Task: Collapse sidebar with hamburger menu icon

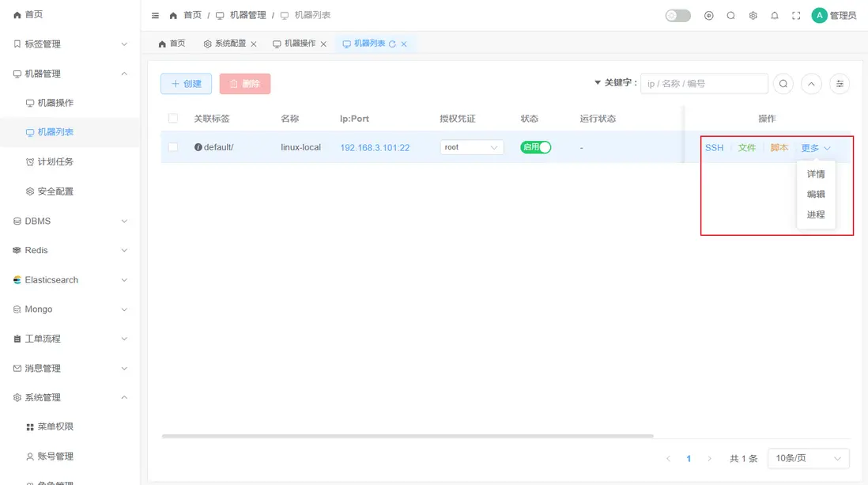Action: [x=155, y=16]
